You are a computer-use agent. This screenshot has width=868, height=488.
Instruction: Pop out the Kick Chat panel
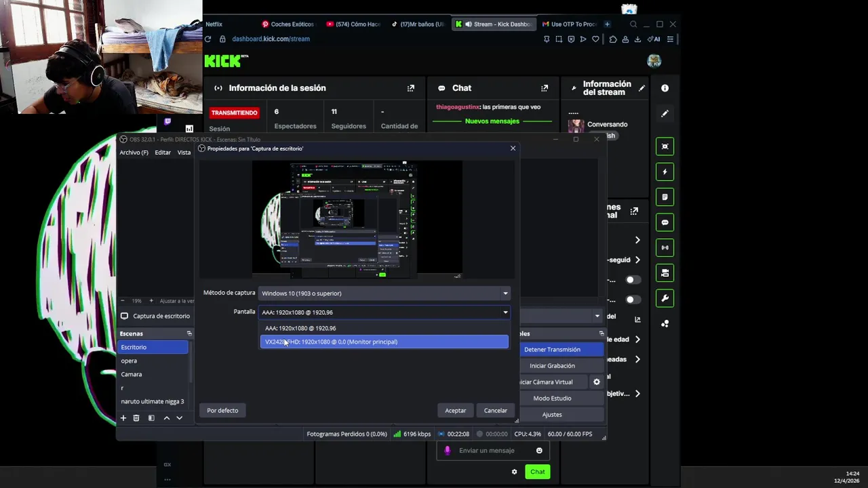coord(544,88)
